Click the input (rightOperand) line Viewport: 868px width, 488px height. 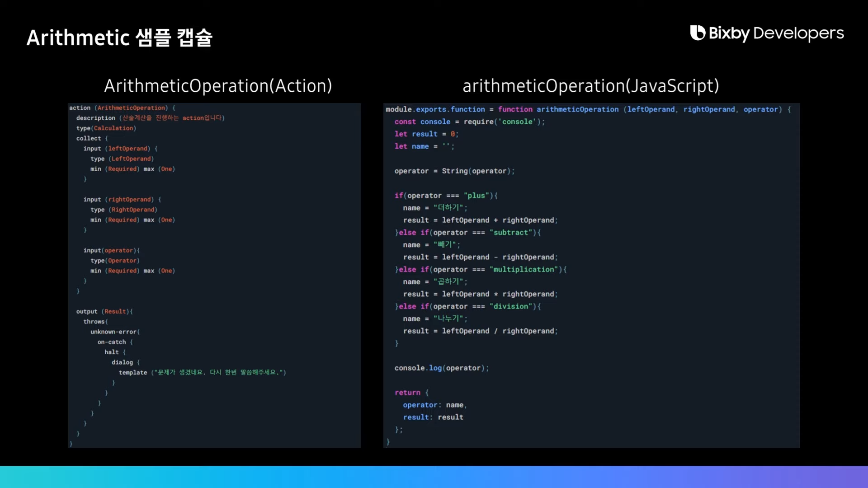pos(122,200)
